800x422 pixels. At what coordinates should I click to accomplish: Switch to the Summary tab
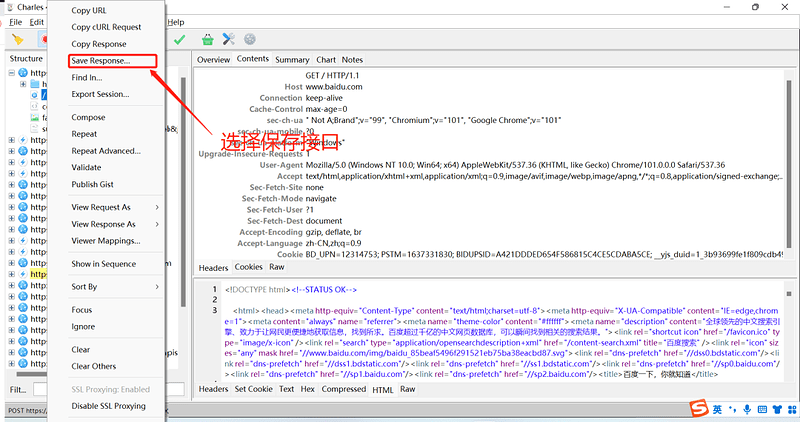pos(292,60)
